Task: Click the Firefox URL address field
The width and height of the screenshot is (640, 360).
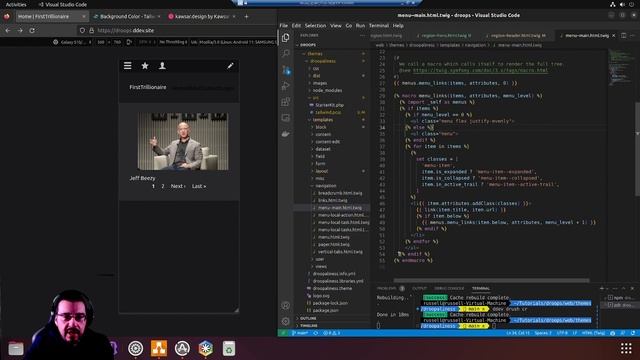Action: (x=176, y=30)
